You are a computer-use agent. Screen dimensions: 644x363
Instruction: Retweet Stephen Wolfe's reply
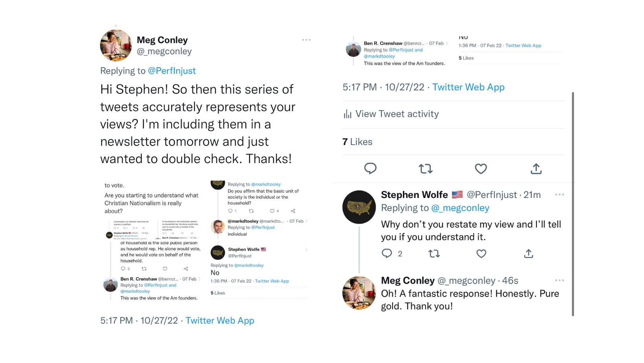click(434, 254)
